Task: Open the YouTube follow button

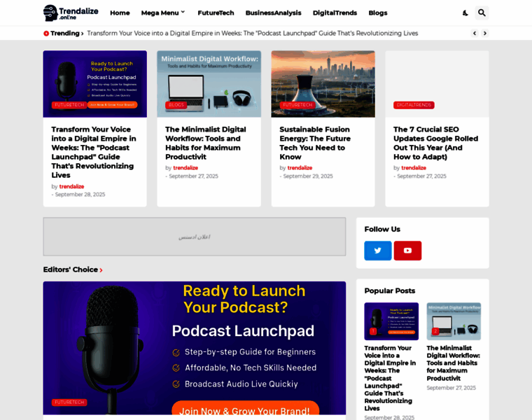Action: tap(407, 251)
